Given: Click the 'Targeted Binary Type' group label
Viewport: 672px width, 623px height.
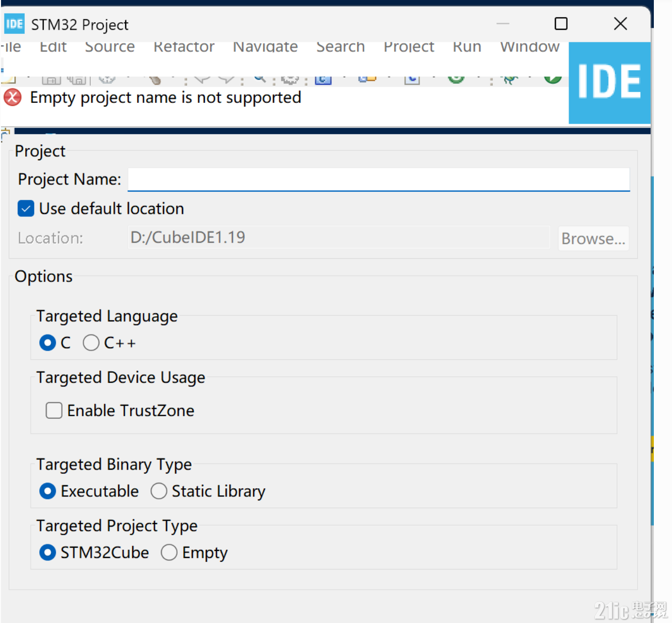Looking at the screenshot, I should click(x=114, y=465).
